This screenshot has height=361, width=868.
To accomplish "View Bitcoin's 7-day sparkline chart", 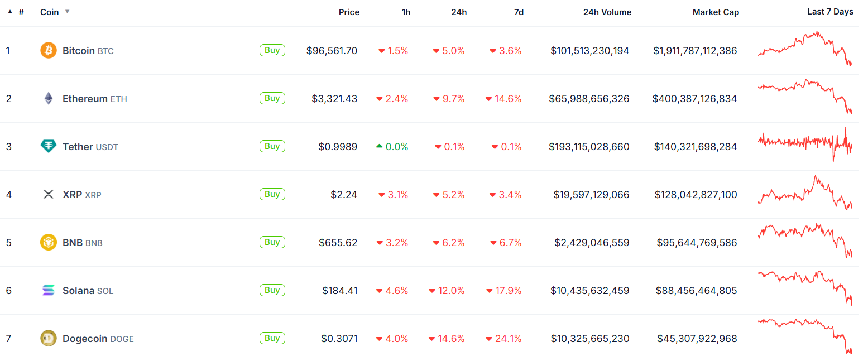I will coord(805,49).
